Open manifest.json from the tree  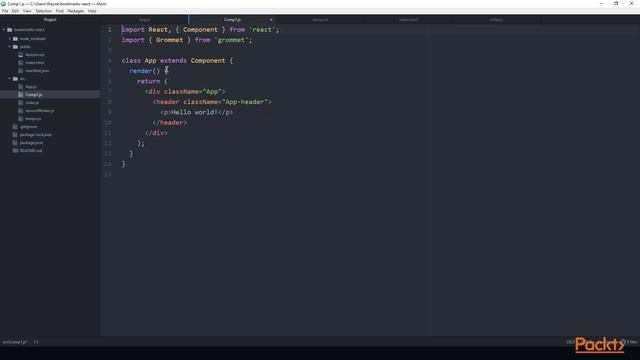click(37, 71)
